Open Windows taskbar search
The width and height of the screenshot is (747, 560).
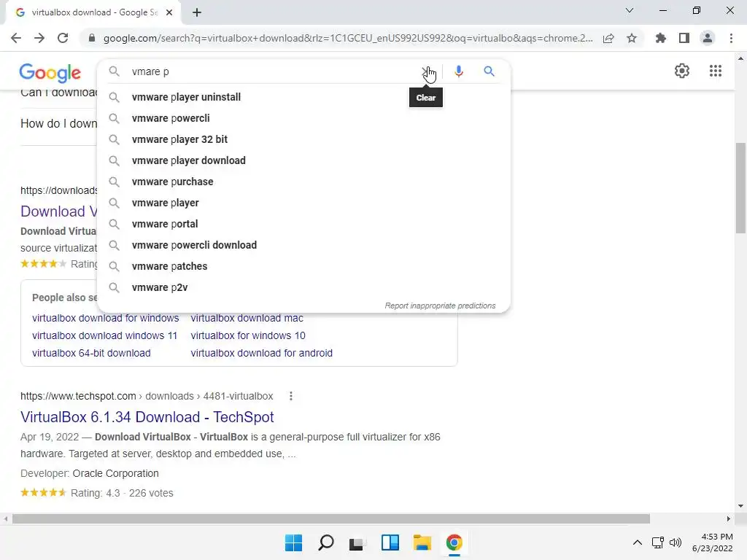(x=326, y=542)
